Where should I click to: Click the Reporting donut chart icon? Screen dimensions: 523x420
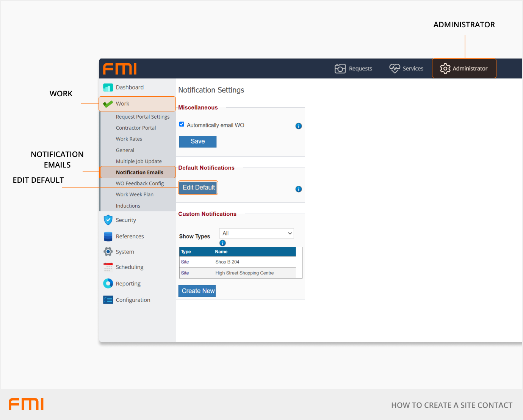(x=108, y=284)
